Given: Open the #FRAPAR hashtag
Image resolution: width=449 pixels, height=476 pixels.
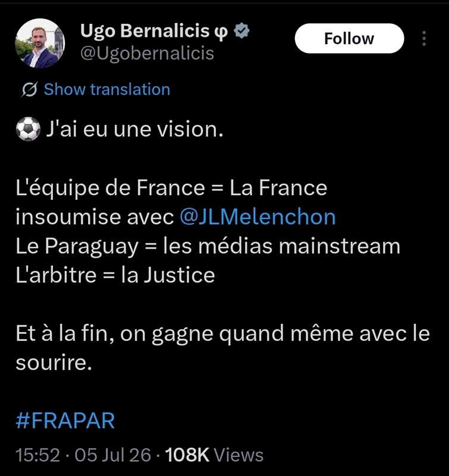Looking at the screenshot, I should click(x=65, y=421).
